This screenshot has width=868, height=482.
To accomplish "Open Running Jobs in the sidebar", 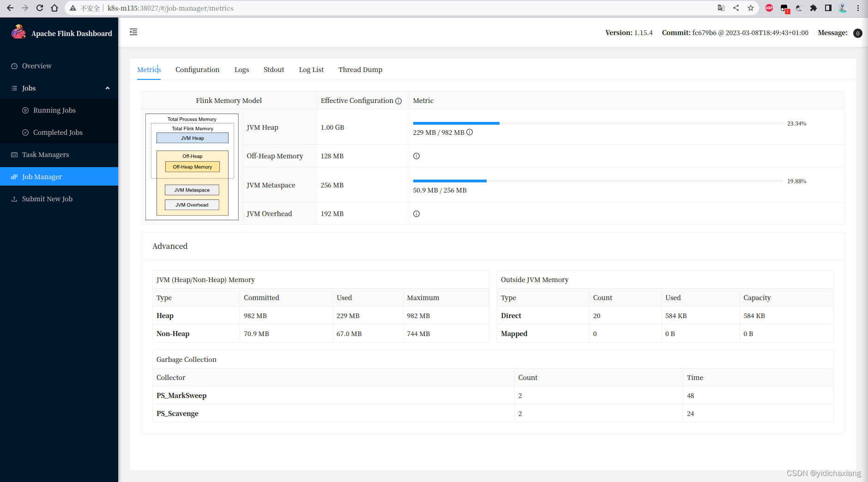I will [x=59, y=110].
